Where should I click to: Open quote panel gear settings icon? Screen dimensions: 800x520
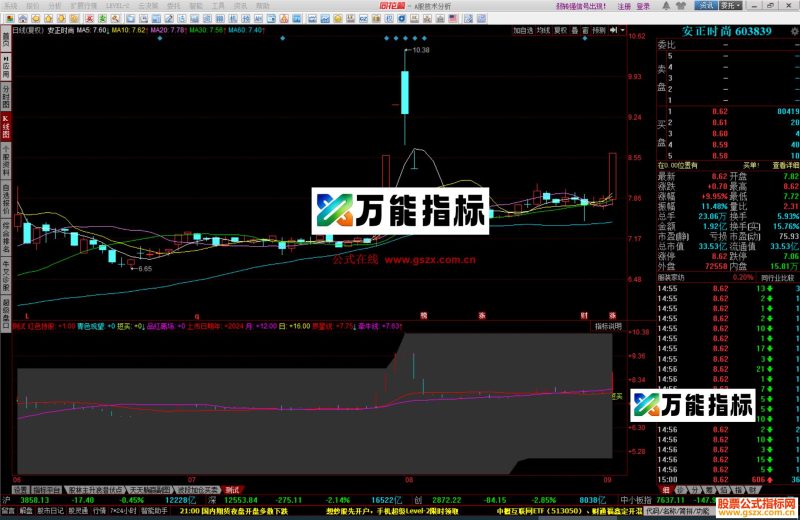point(794,32)
